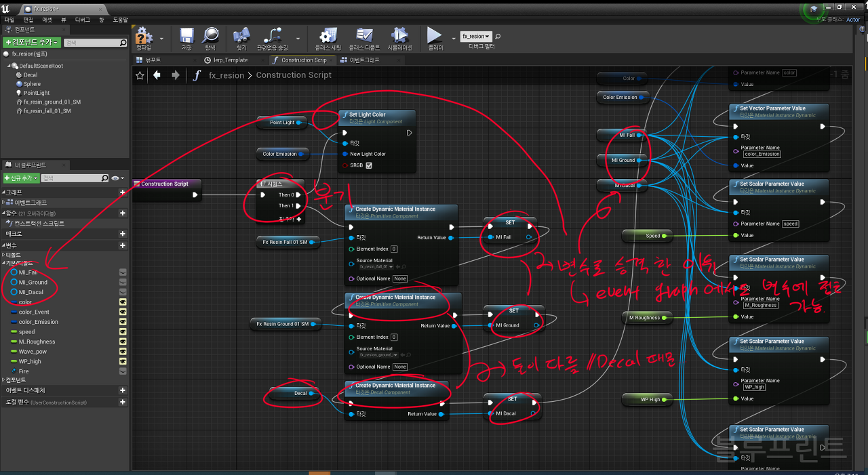This screenshot has width=868, height=475.
Task: Open the 파일 (File) menu
Action: pyautogui.click(x=9, y=20)
